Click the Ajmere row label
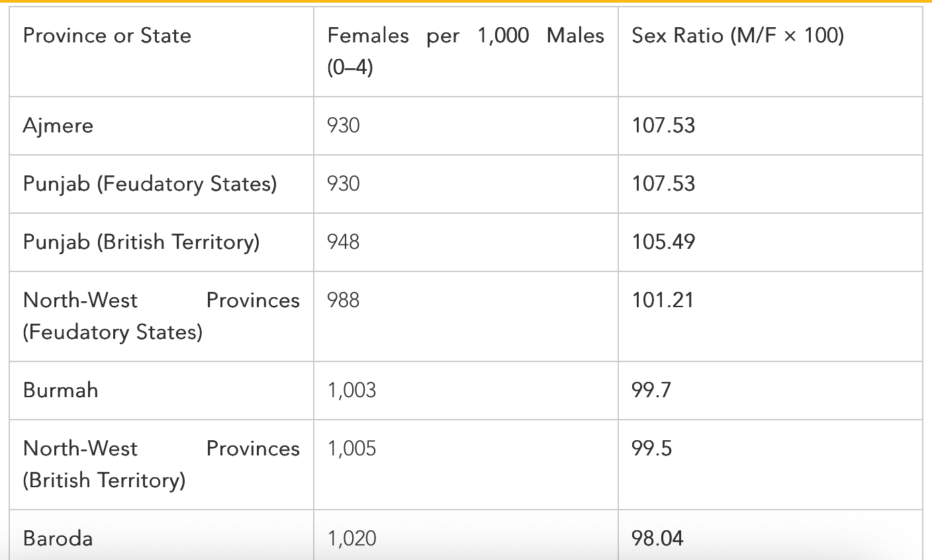Screen dimensions: 932x560 click(58, 126)
